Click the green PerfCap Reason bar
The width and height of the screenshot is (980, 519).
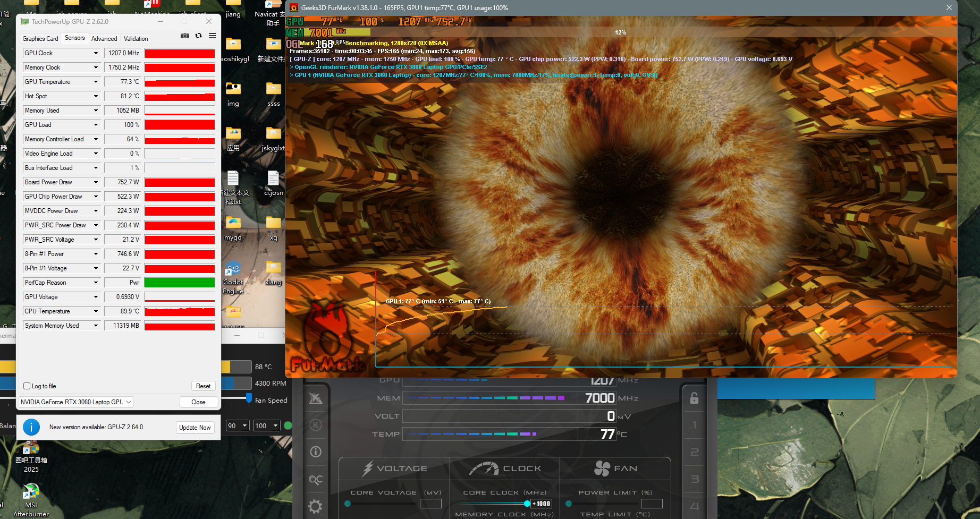(x=180, y=283)
